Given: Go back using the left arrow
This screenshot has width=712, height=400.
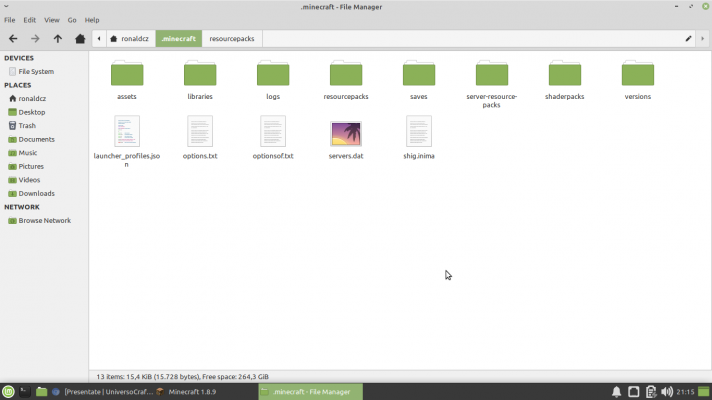Looking at the screenshot, I should [x=13, y=39].
